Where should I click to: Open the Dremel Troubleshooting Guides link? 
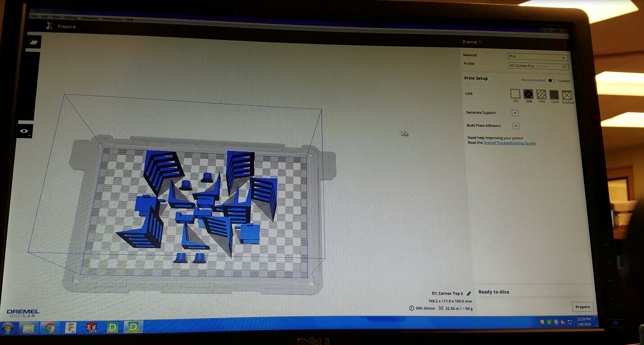point(510,143)
